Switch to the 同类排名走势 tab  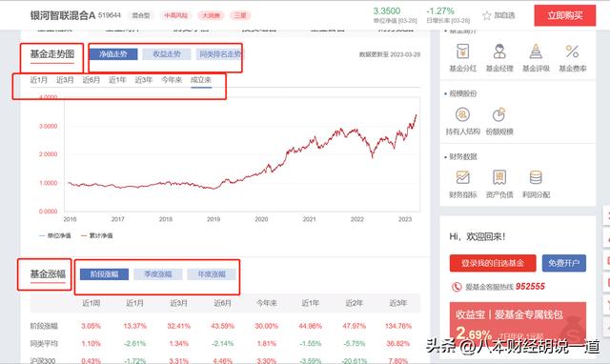click(x=220, y=54)
